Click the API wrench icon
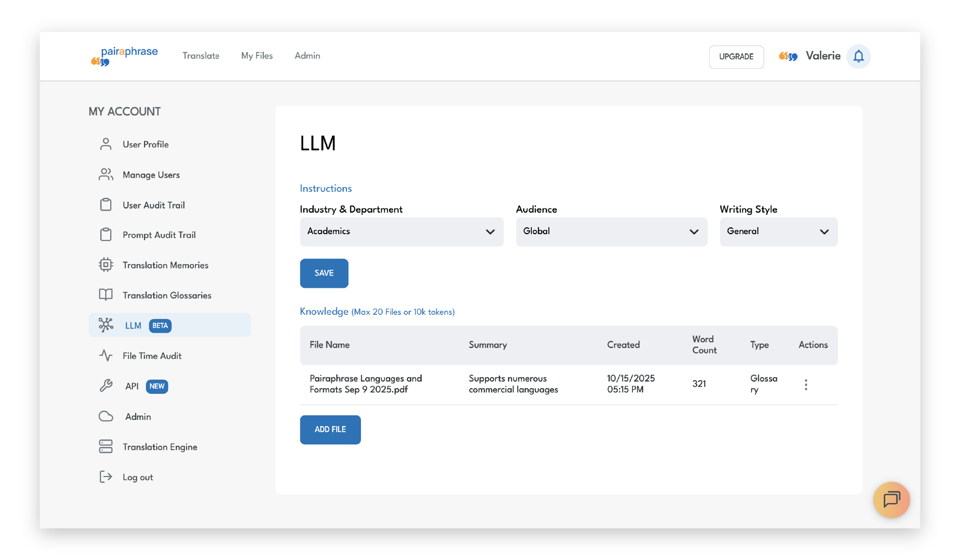Image resolution: width=960 pixels, height=560 pixels. [x=106, y=386]
